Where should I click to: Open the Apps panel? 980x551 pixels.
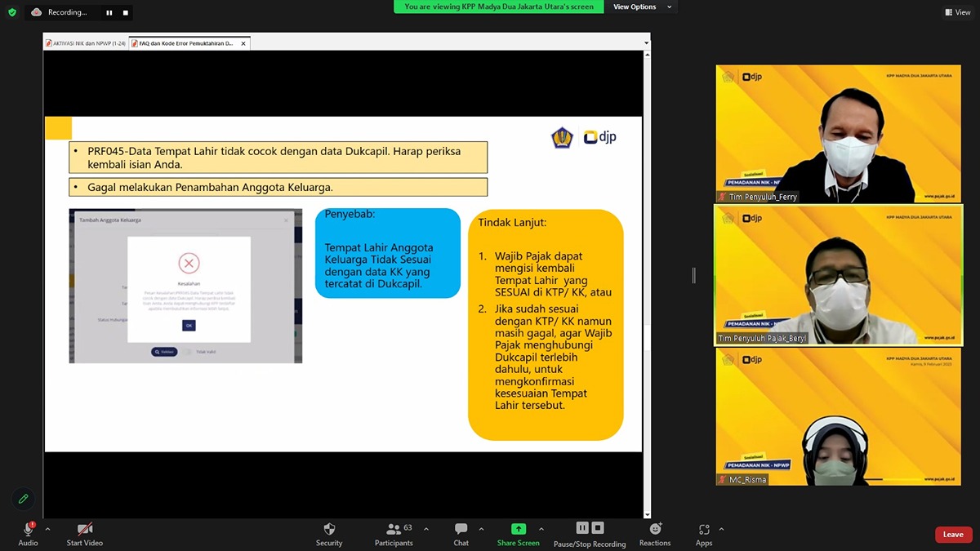704,530
